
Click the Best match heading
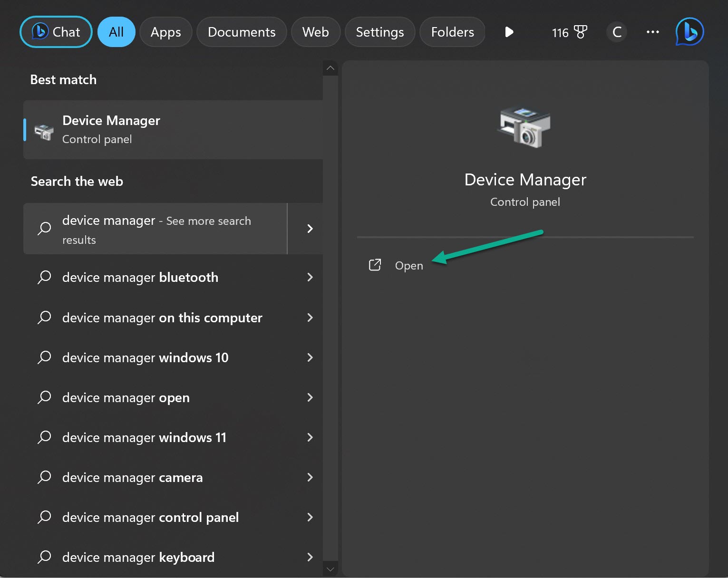point(63,80)
